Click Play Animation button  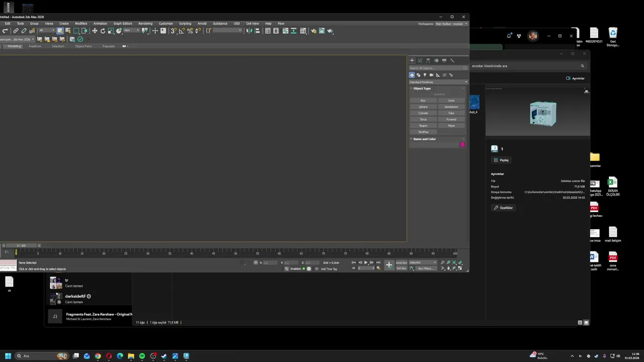[366, 262]
